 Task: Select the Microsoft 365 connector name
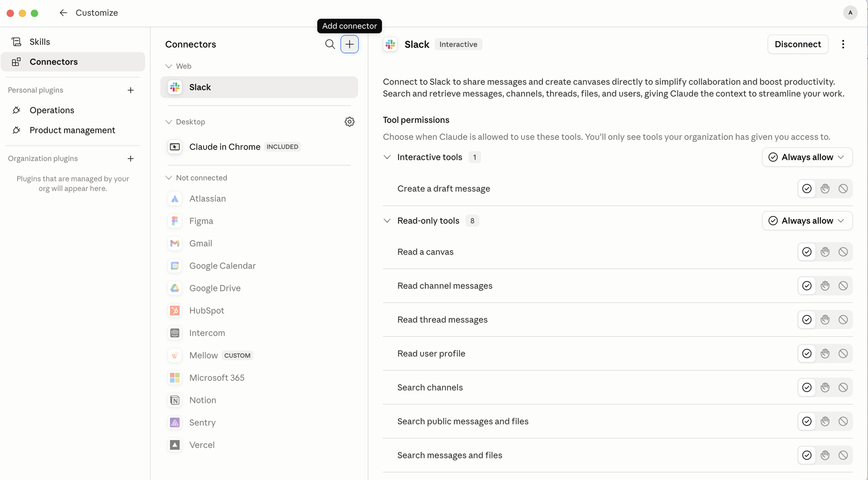pos(217,378)
